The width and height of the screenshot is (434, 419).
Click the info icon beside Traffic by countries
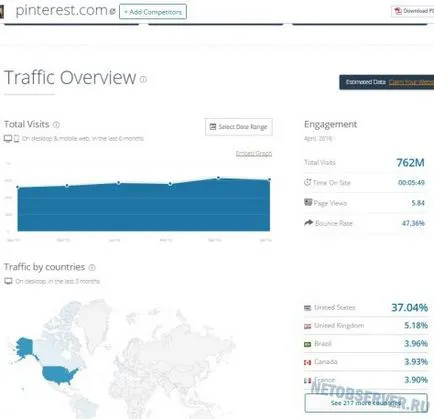click(x=92, y=267)
